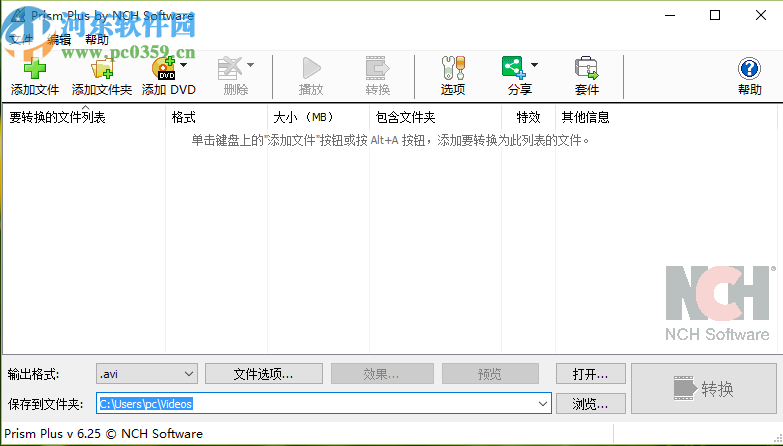This screenshot has width=783, height=446.
Task: Click the 浏览... button
Action: coord(591,404)
